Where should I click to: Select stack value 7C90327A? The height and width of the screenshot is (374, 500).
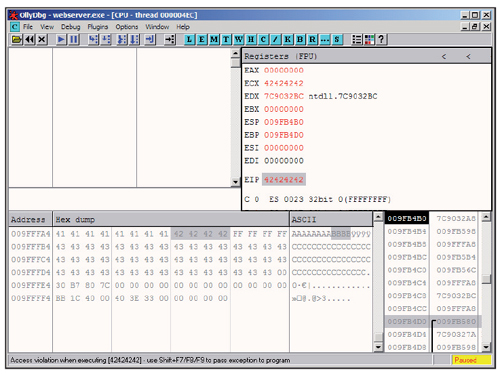(456, 334)
